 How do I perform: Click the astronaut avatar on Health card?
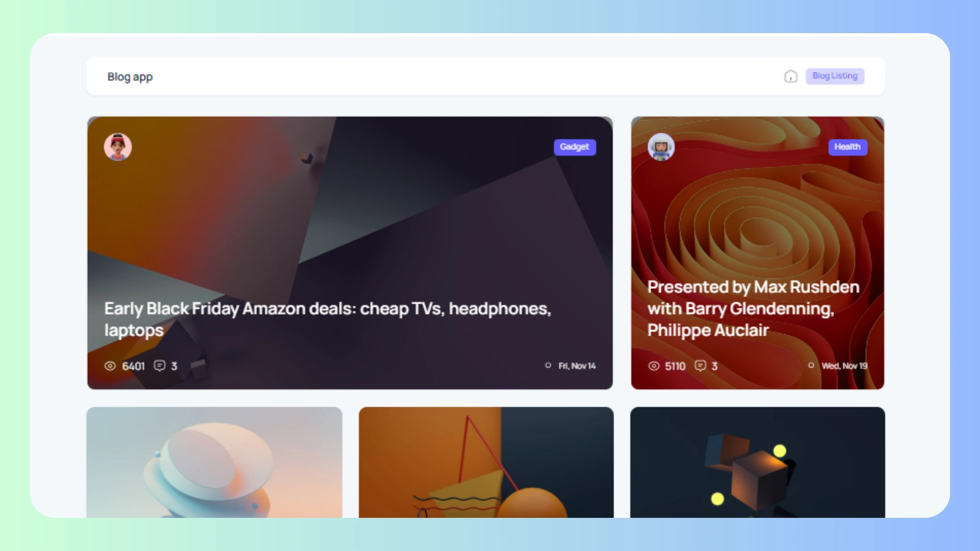coord(661,147)
